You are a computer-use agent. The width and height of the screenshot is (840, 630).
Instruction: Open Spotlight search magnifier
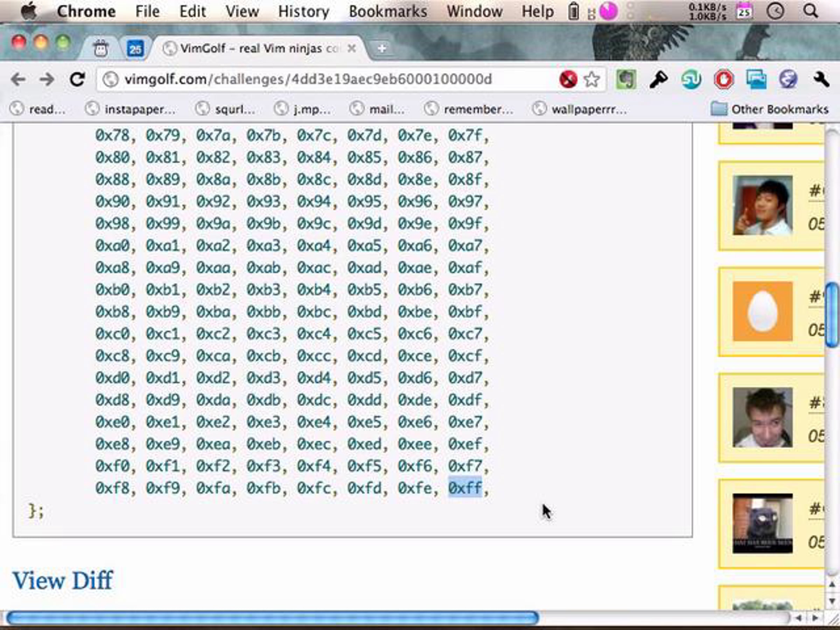click(x=811, y=11)
